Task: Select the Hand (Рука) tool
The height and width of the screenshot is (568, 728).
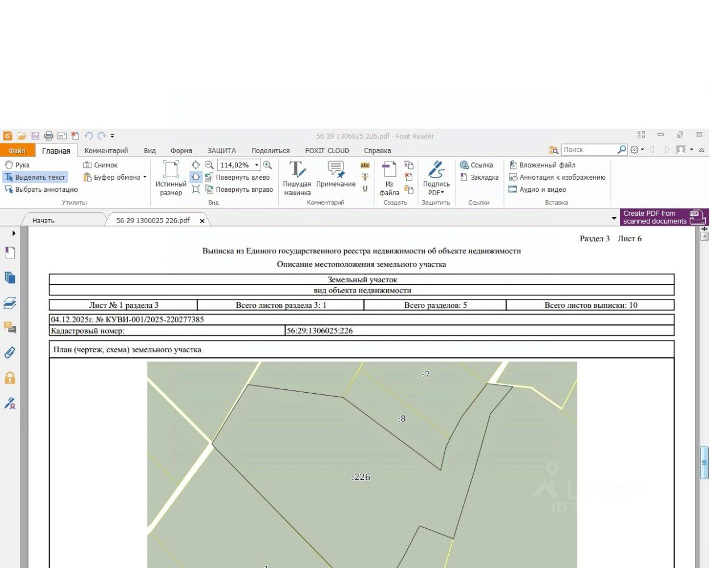Action: (x=17, y=165)
